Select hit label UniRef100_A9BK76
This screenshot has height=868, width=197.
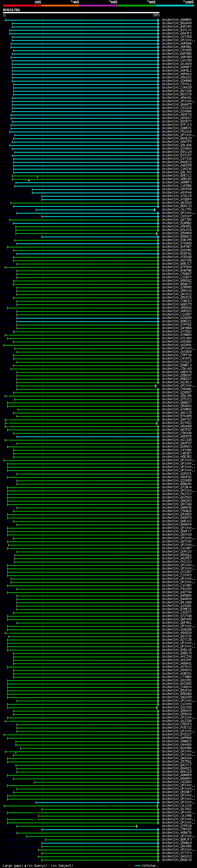176,833
